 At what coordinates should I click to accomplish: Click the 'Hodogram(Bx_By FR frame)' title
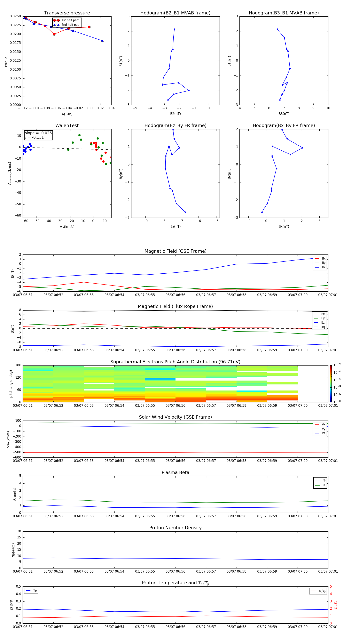coord(284,125)
